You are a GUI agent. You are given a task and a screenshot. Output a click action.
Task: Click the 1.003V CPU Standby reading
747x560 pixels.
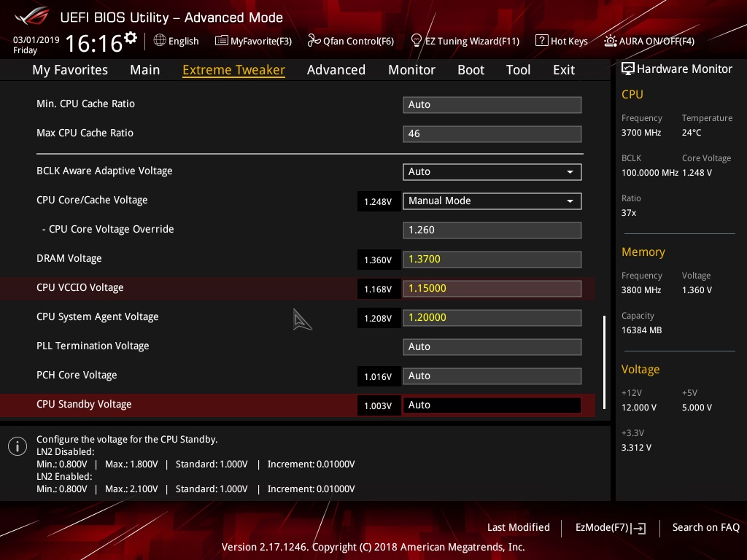[379, 405]
